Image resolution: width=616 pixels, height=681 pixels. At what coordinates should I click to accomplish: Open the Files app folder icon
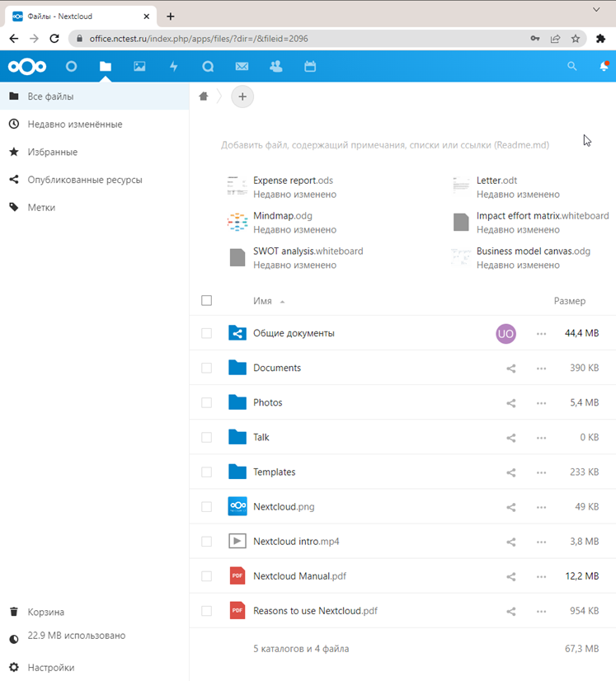pyautogui.click(x=105, y=67)
